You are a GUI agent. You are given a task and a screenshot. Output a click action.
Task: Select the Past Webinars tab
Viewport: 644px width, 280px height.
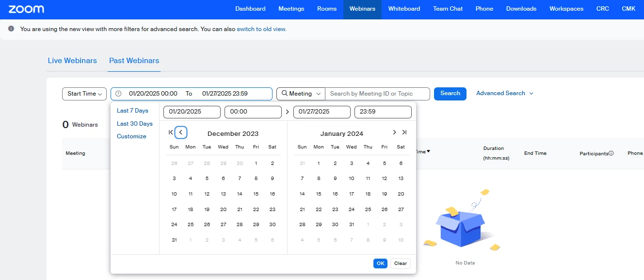coord(134,61)
